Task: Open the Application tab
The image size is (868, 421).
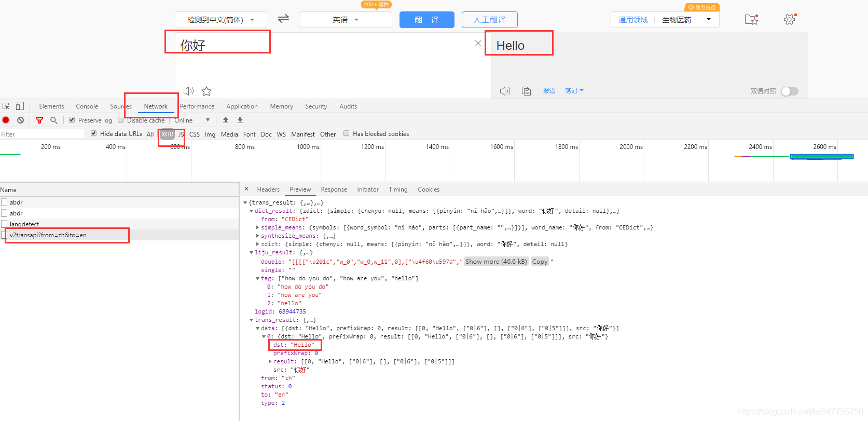Action: click(242, 106)
